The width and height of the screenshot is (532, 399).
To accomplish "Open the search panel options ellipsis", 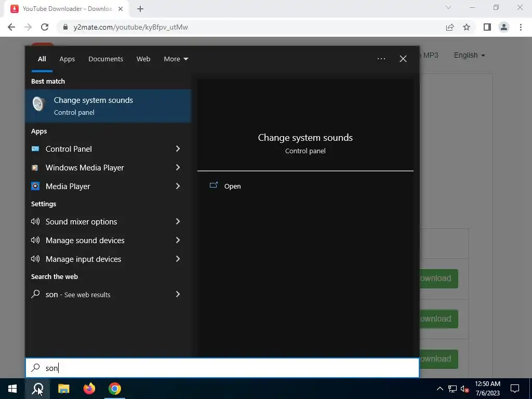I will tap(381, 59).
